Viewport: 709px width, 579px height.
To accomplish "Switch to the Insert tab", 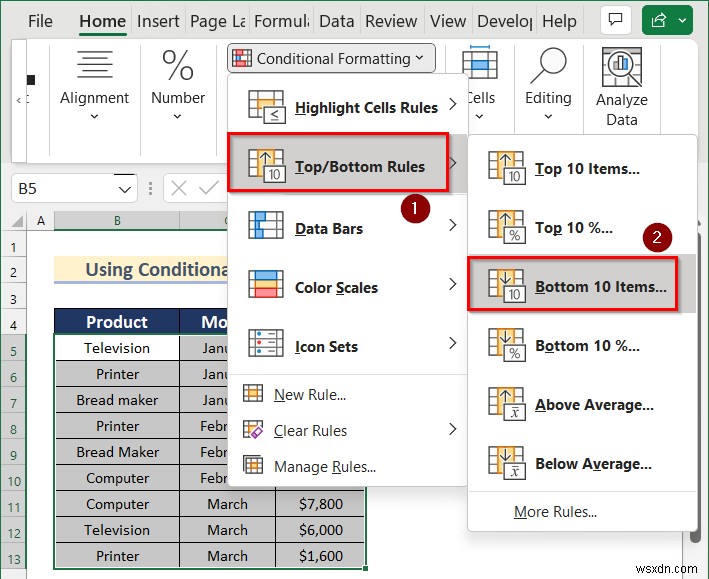I will (158, 21).
